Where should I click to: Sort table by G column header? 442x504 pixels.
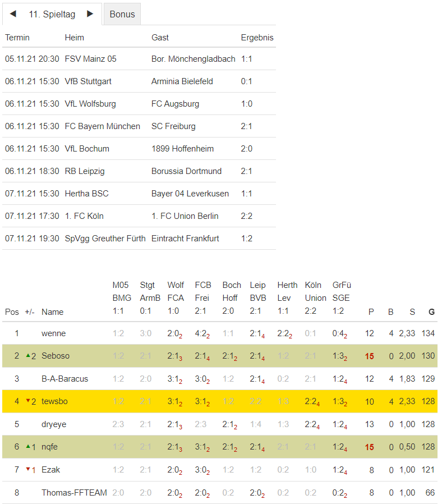(x=431, y=312)
